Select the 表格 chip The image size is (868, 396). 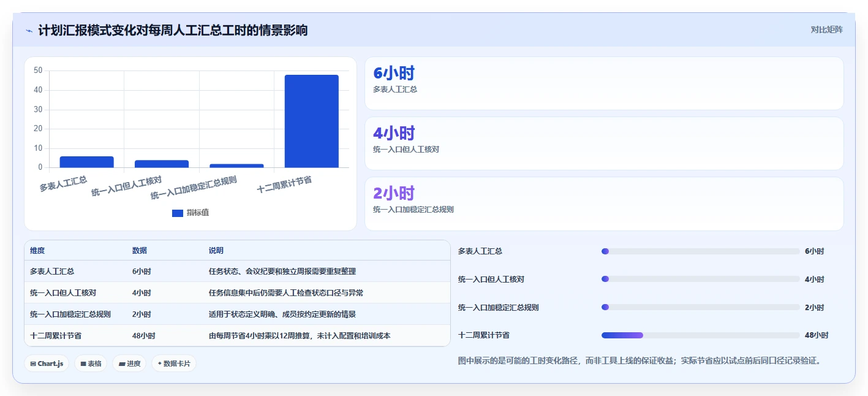91,364
